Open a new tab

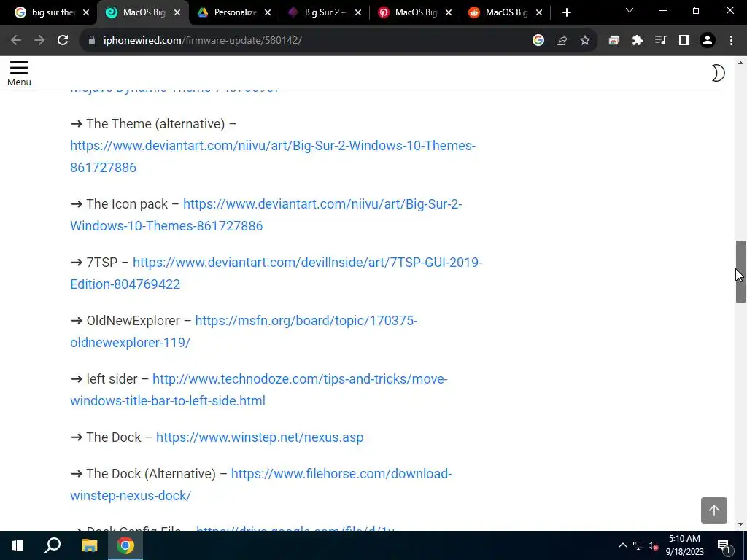coord(566,12)
